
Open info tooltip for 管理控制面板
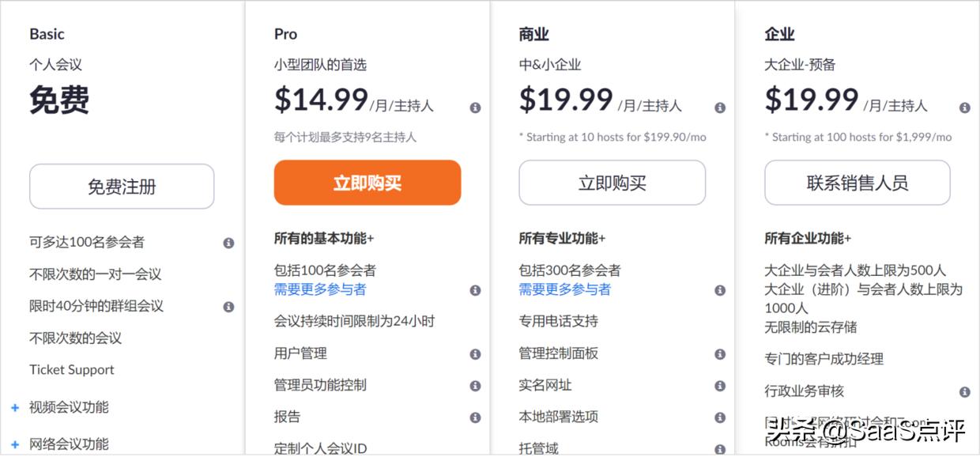[x=719, y=353]
